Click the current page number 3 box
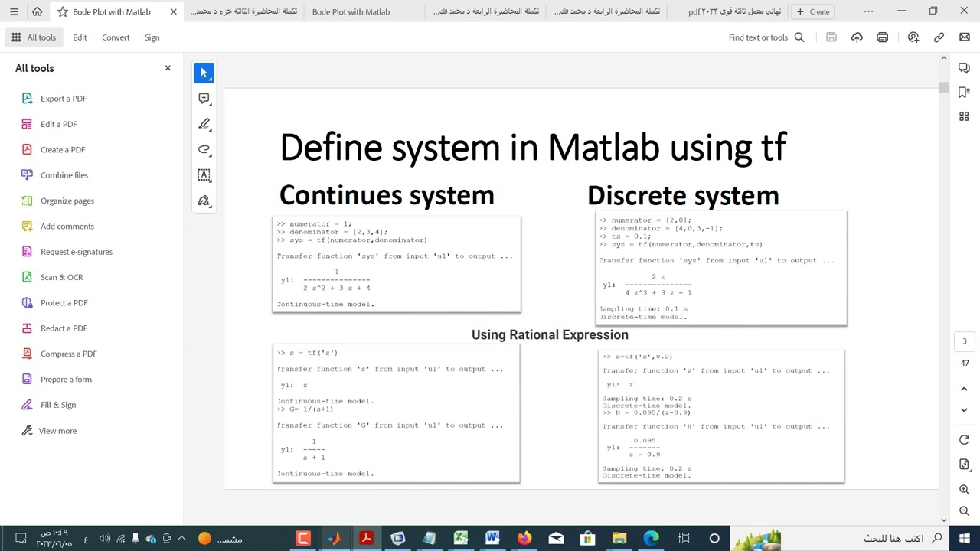Viewport: 980px width, 551px height. coord(964,342)
